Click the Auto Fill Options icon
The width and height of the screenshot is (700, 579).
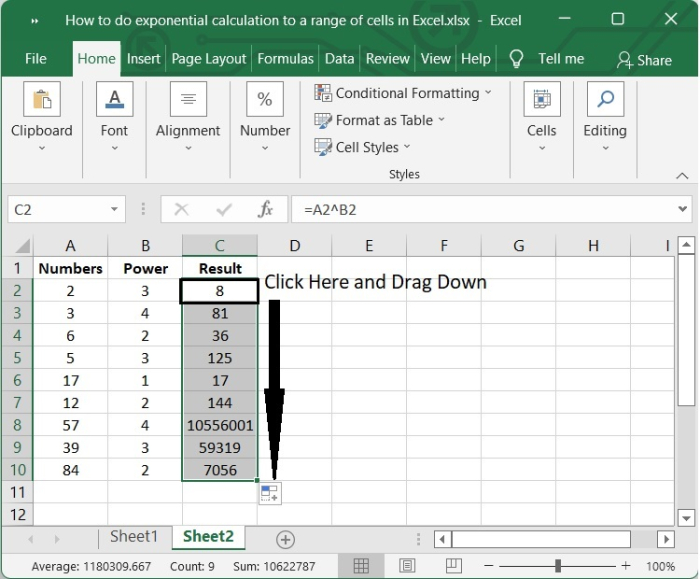pos(270,493)
